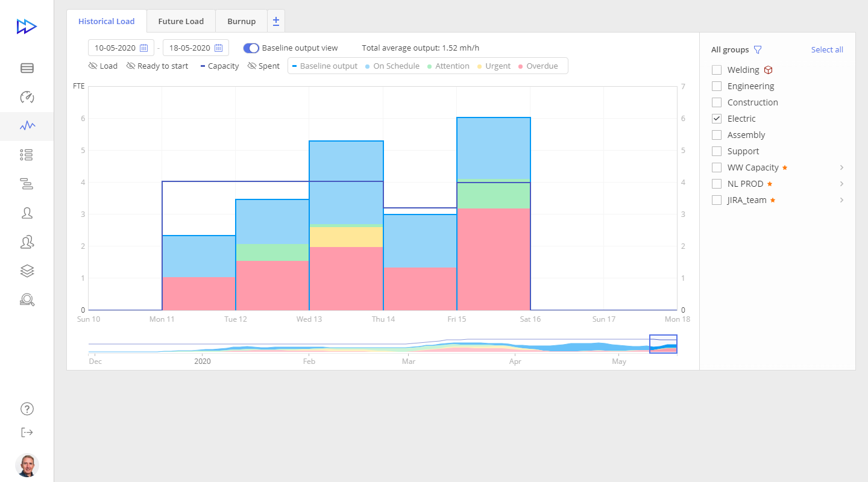Click the single user icon in sidebar
This screenshot has width=868, height=482.
(x=27, y=213)
